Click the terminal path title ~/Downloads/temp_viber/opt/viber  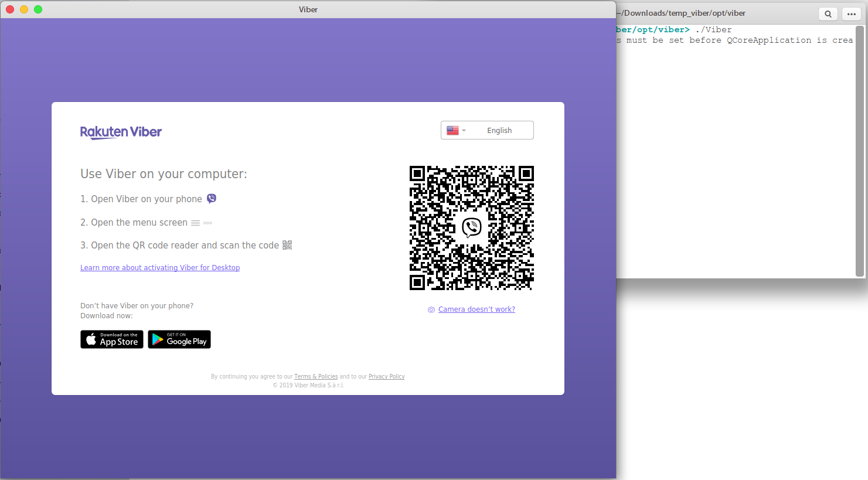681,13
